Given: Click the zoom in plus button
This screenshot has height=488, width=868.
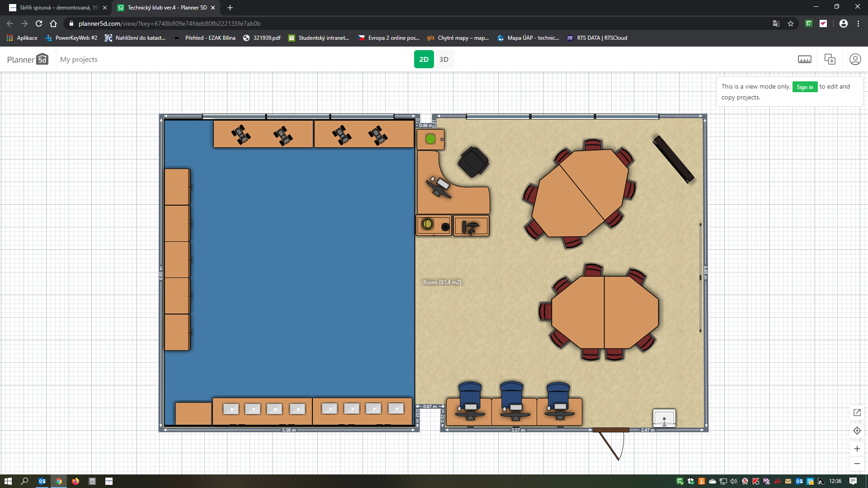Looking at the screenshot, I should (857, 449).
